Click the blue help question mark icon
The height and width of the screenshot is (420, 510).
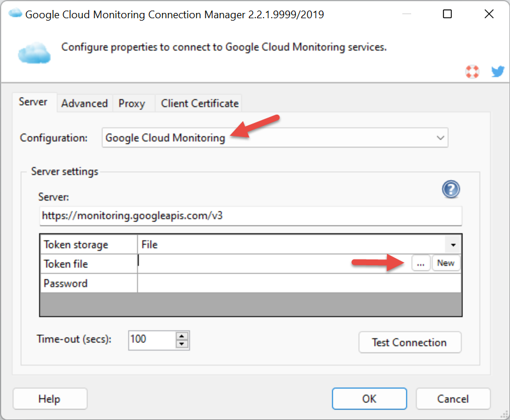tap(451, 189)
